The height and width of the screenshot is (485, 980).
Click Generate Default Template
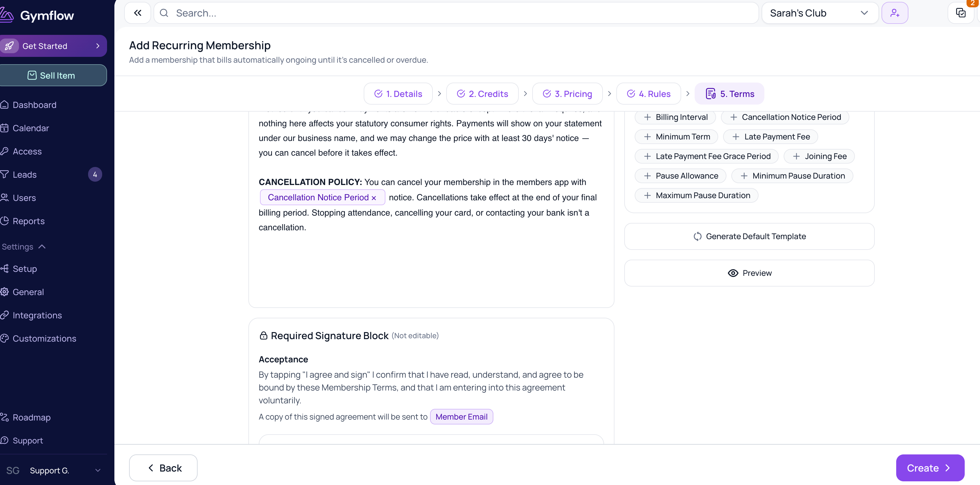click(x=749, y=236)
